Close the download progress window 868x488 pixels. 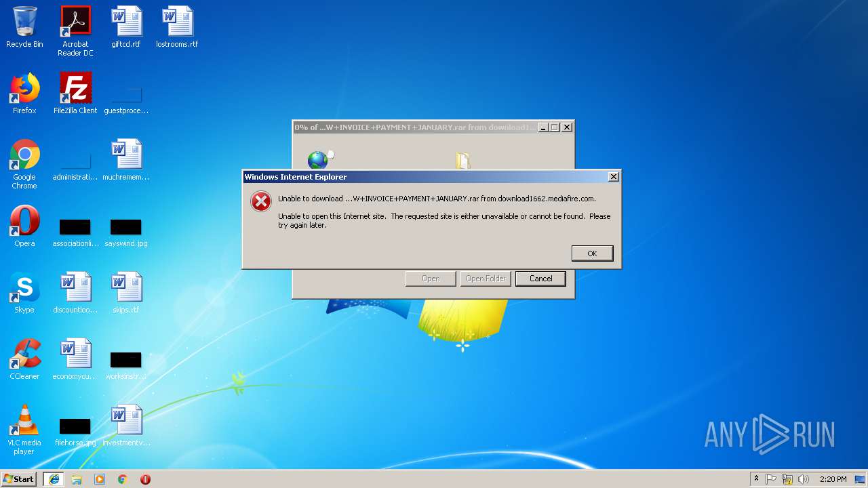coord(567,127)
